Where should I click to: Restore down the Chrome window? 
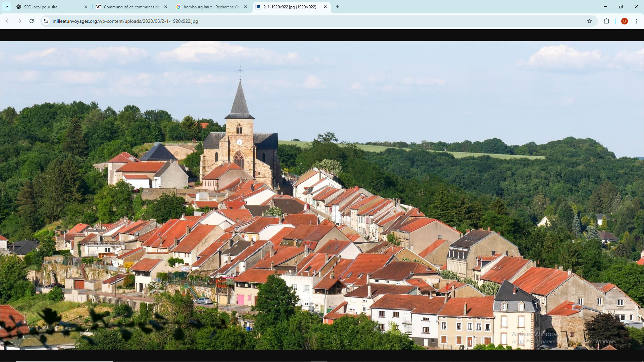(621, 7)
